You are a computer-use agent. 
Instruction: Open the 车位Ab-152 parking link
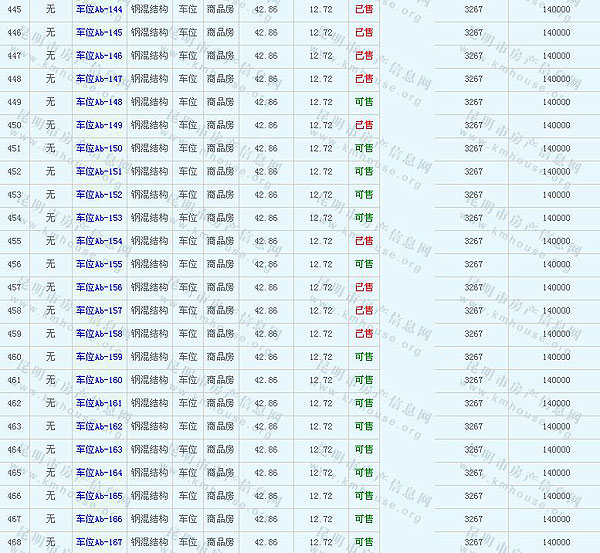point(99,195)
